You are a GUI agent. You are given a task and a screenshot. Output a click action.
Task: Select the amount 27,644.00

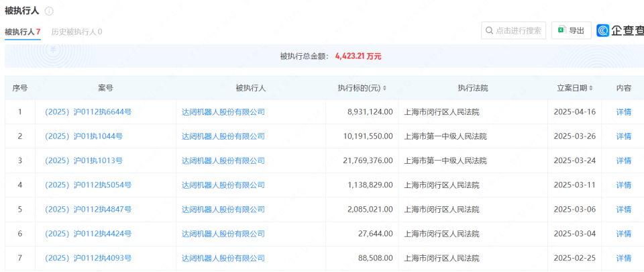[x=376, y=234]
